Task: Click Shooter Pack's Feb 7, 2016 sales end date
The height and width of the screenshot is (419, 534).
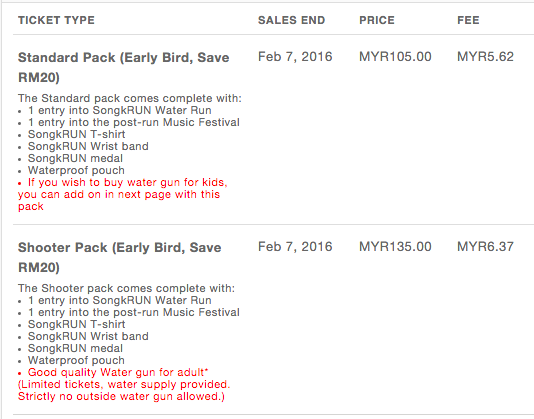Action: pos(295,247)
